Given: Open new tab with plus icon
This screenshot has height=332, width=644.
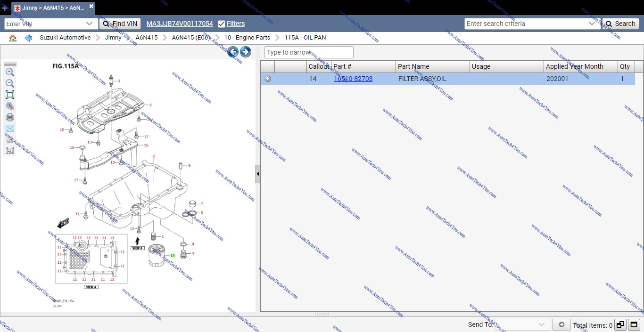Looking at the screenshot, I should (x=5, y=8).
